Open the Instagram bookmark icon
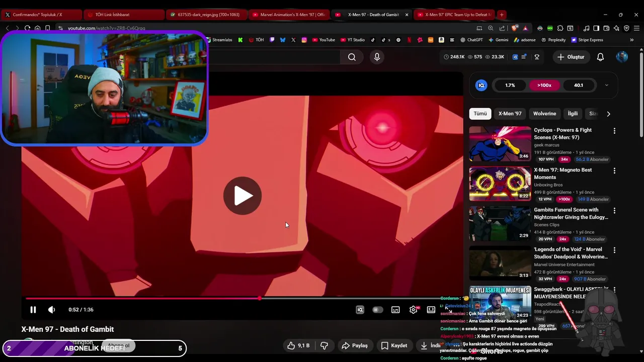This screenshot has width=644, height=362. point(304,40)
